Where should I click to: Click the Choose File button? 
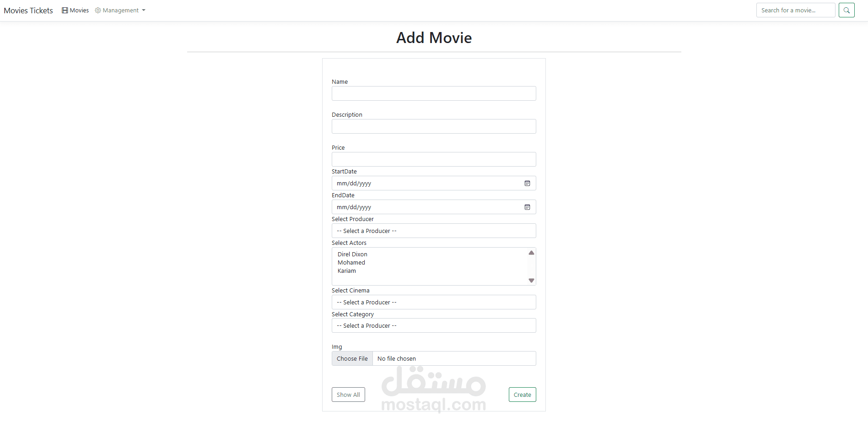[352, 358]
